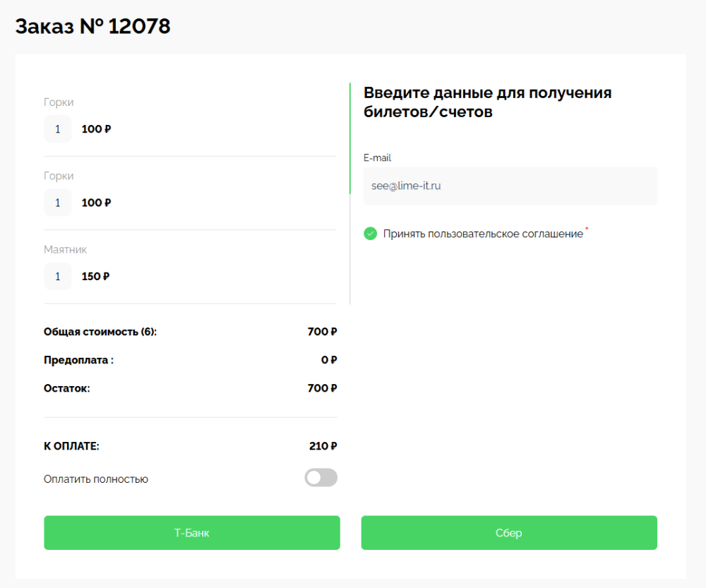Image resolution: width=706 pixels, height=588 pixels.
Task: Click quantity box of the first Горки item
Action: 58,129
